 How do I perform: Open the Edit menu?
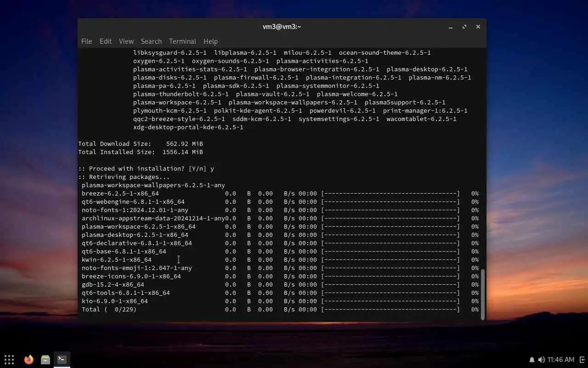coord(106,41)
